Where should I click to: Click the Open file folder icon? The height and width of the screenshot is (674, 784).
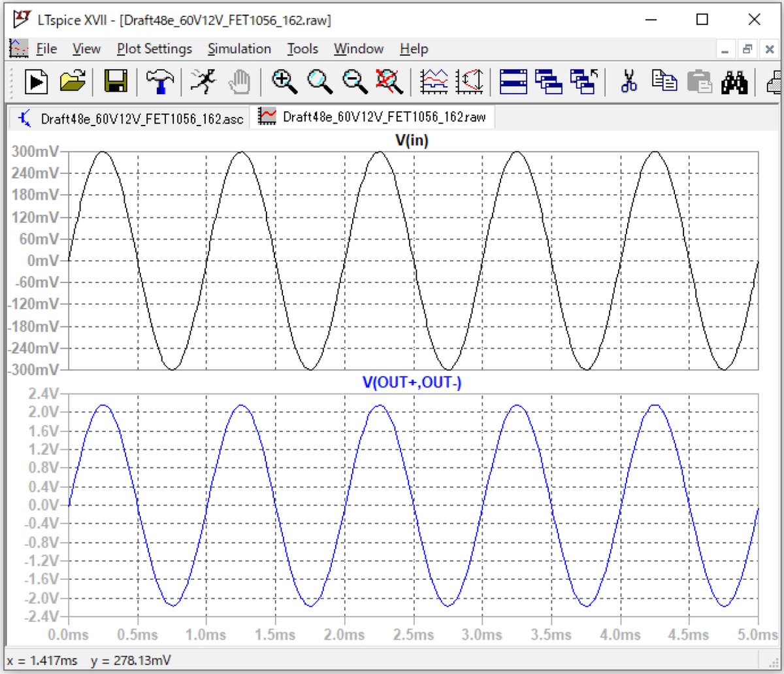coord(73,81)
